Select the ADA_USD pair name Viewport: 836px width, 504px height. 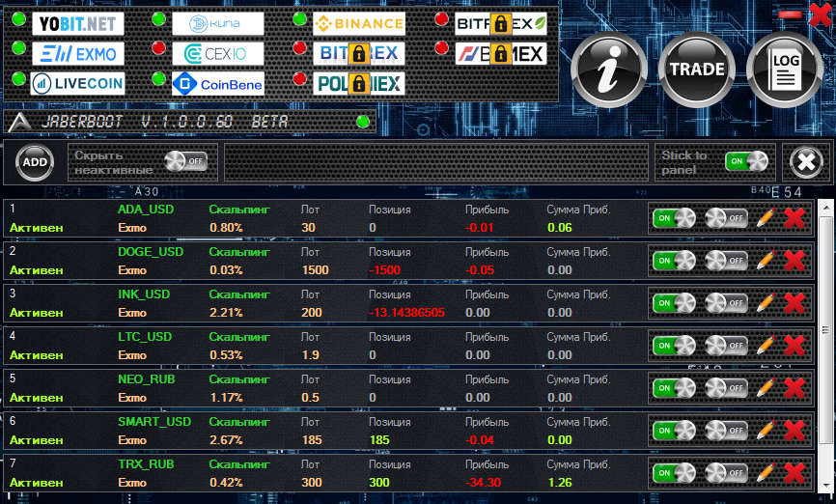tap(146, 210)
